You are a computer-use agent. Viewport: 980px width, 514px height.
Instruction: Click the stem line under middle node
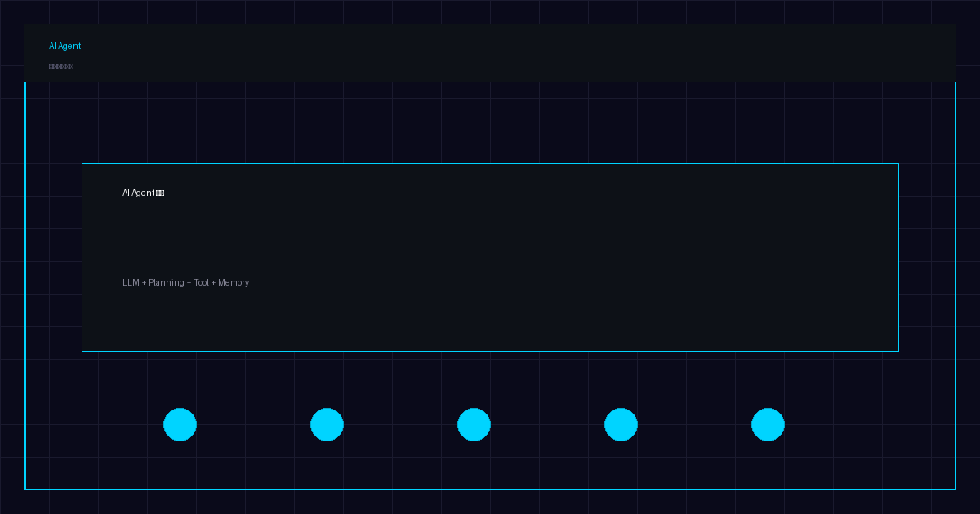click(x=474, y=454)
